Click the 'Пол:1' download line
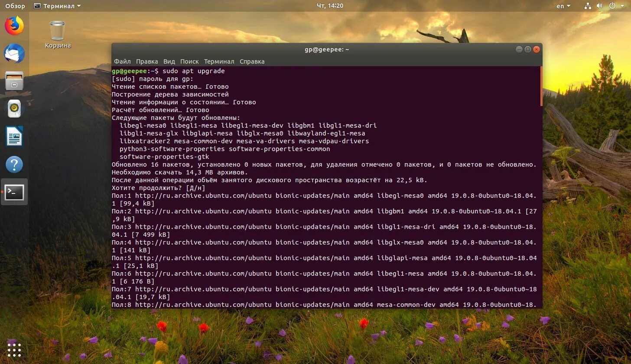This screenshot has height=364, width=631. (x=324, y=200)
